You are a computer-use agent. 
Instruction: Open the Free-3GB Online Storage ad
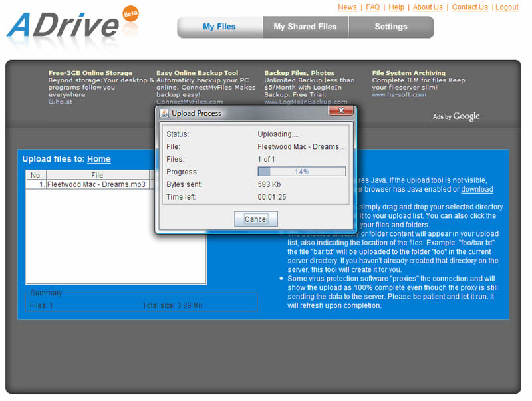(x=90, y=73)
